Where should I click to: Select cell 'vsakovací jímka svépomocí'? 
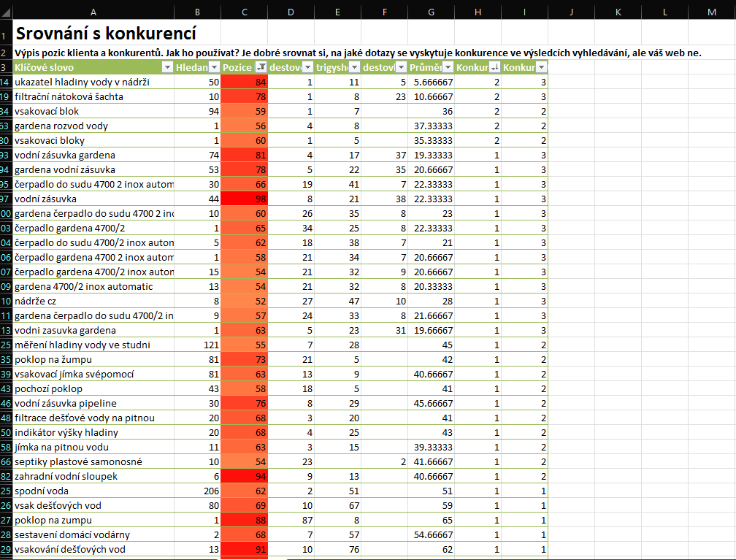pyautogui.click(x=93, y=374)
